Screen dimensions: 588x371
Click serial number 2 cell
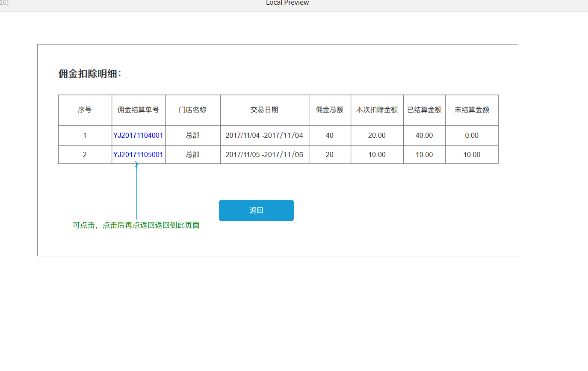tap(85, 154)
